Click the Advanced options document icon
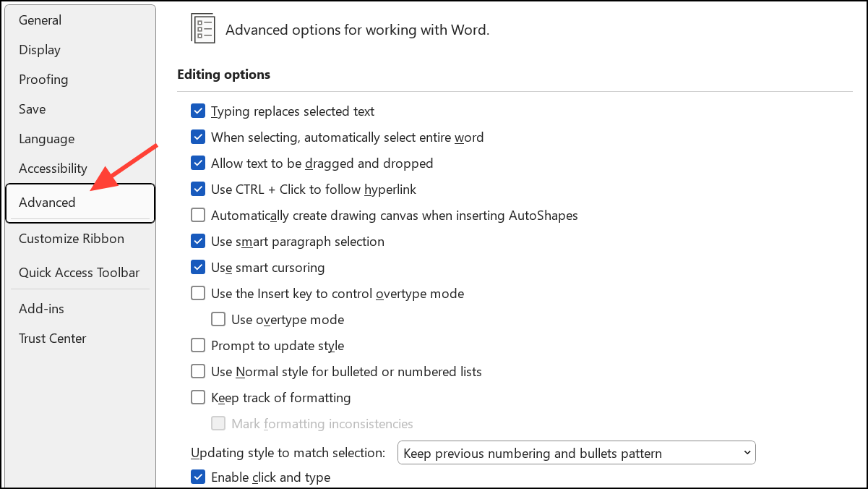Screen dimensions: 868x489 coord(202,28)
